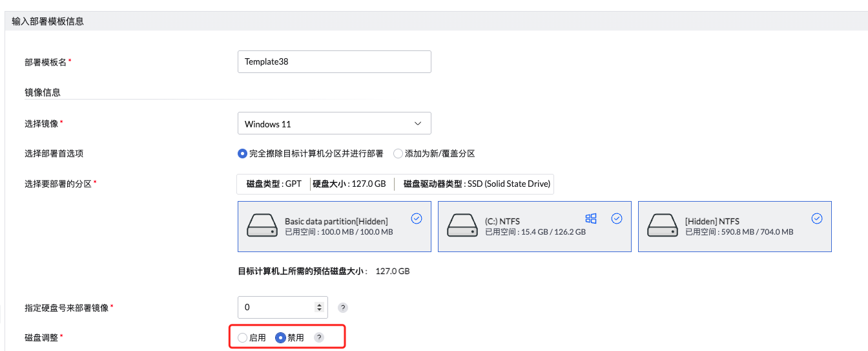
Task: Open the 选择镜像 dropdown showing Windows 11
Action: [x=334, y=123]
